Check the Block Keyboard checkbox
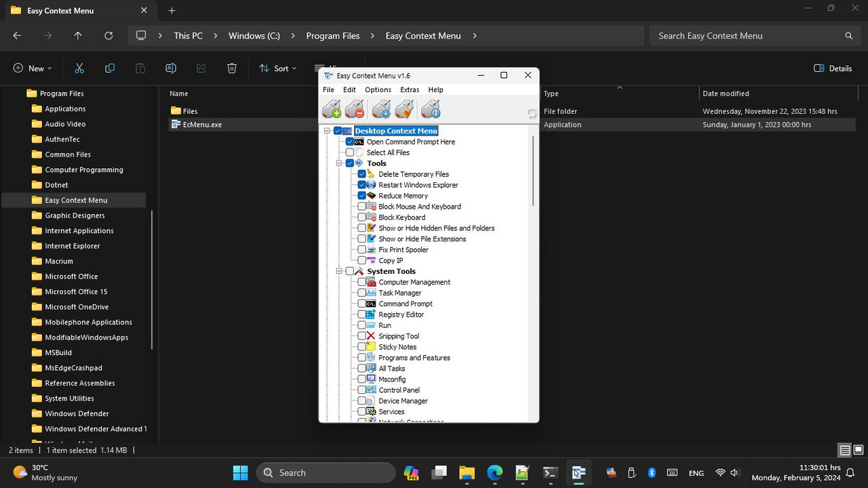 point(362,218)
